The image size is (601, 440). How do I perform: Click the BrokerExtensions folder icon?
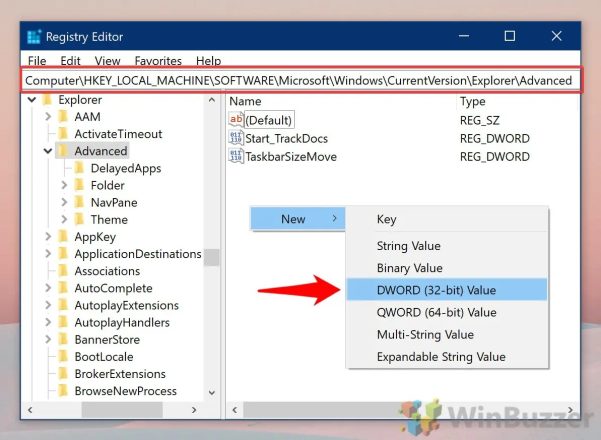pyautogui.click(x=63, y=374)
